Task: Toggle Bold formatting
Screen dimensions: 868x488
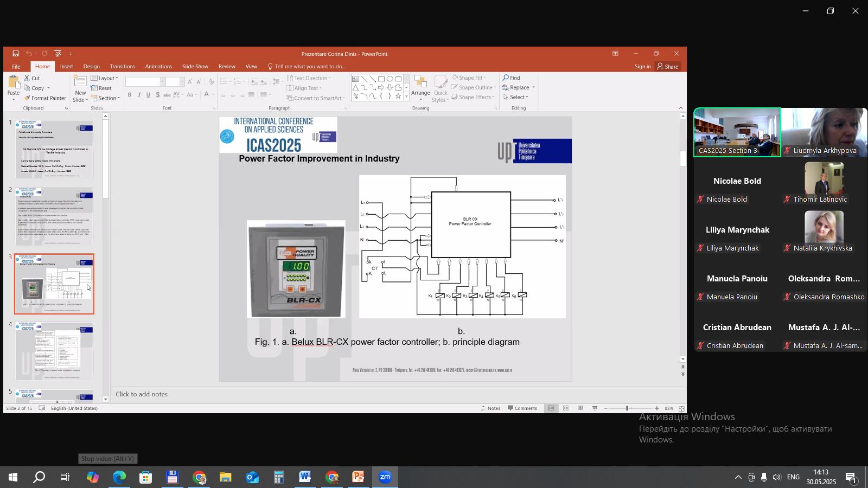Action: pos(130,95)
